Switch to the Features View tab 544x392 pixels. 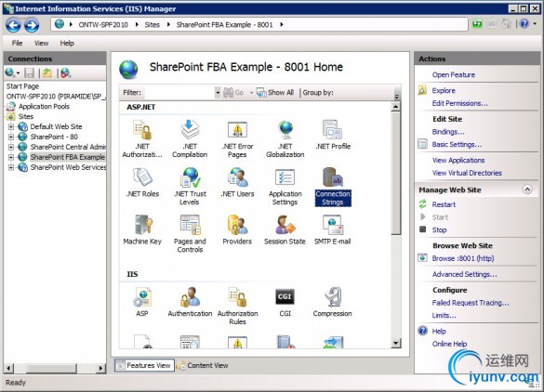click(x=144, y=365)
